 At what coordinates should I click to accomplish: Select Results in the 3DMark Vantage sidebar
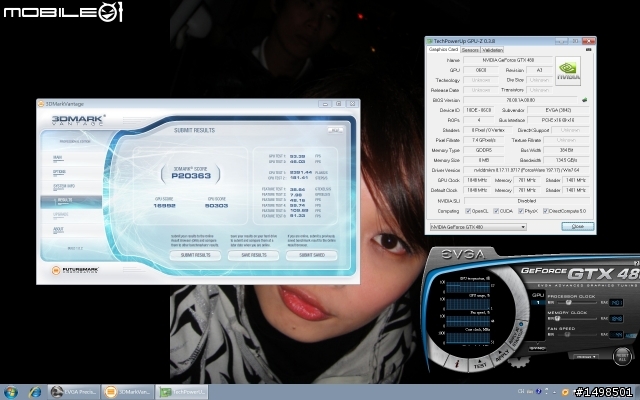click(71, 202)
